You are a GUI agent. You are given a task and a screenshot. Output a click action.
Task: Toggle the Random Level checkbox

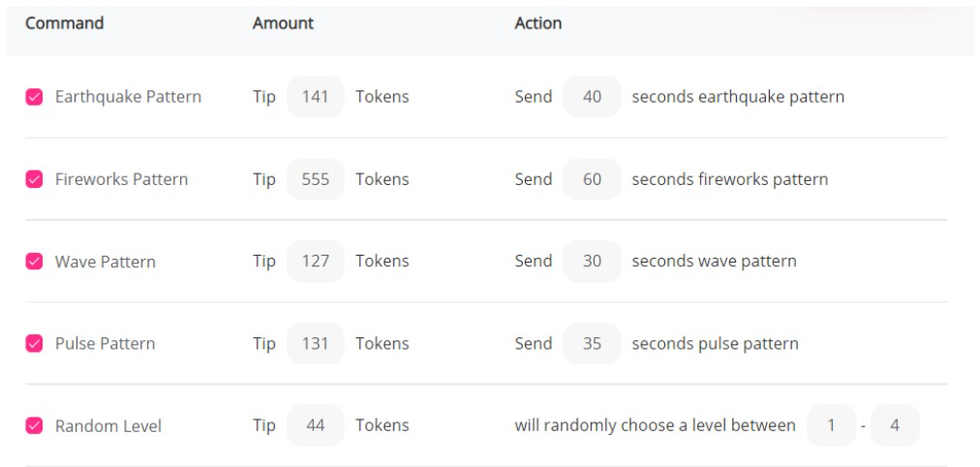point(34,425)
